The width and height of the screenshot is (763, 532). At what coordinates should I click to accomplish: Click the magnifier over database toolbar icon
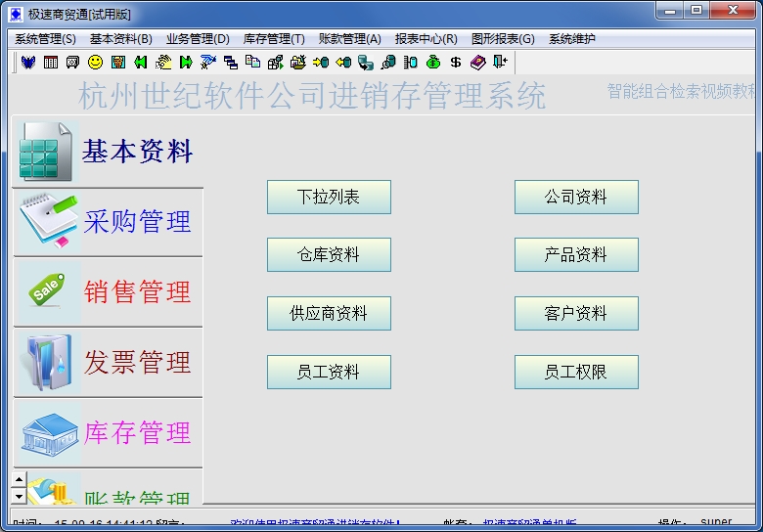387,62
